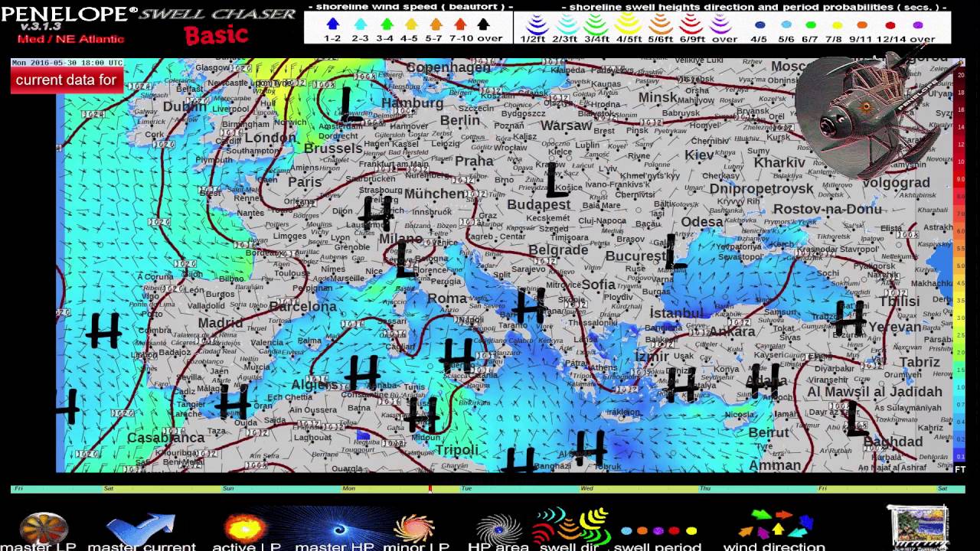This screenshot has width=980, height=551.
Task: Click the red current-time marker on timeline
Action: pos(430,488)
